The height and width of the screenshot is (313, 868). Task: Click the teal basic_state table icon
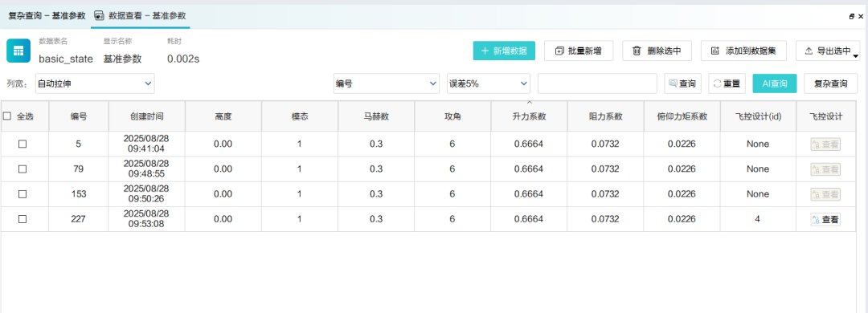pyautogui.click(x=18, y=51)
